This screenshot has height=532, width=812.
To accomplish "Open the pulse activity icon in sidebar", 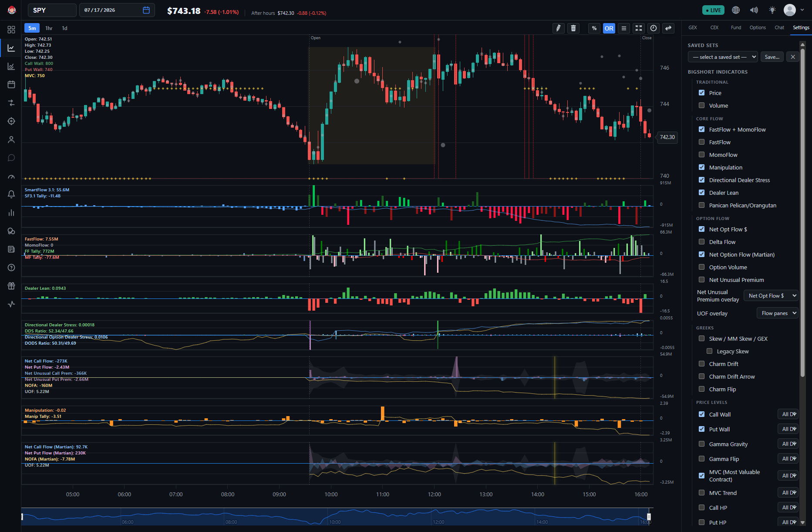I will (11, 304).
